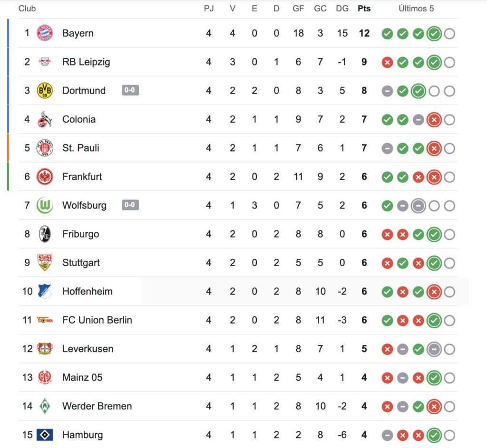This screenshot has height=448, width=487.
Task: Click the Pts column header
Action: point(364,9)
